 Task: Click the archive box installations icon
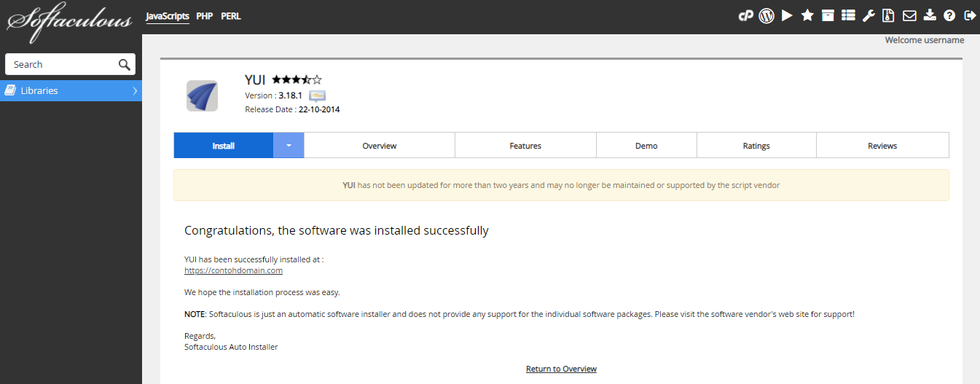tap(828, 15)
